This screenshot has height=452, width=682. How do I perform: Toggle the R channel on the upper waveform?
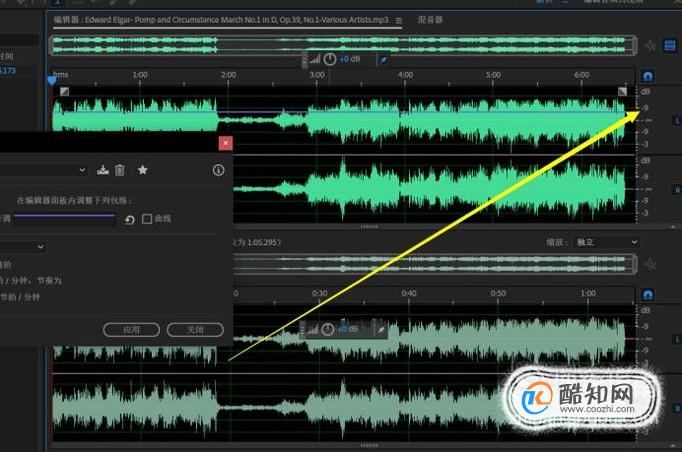click(x=677, y=189)
